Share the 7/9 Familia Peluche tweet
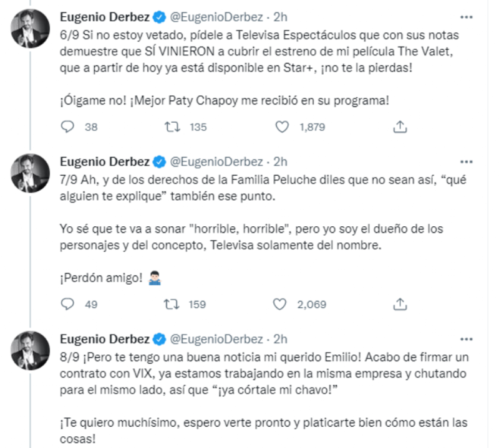The image size is (499, 448). pyautogui.click(x=400, y=304)
